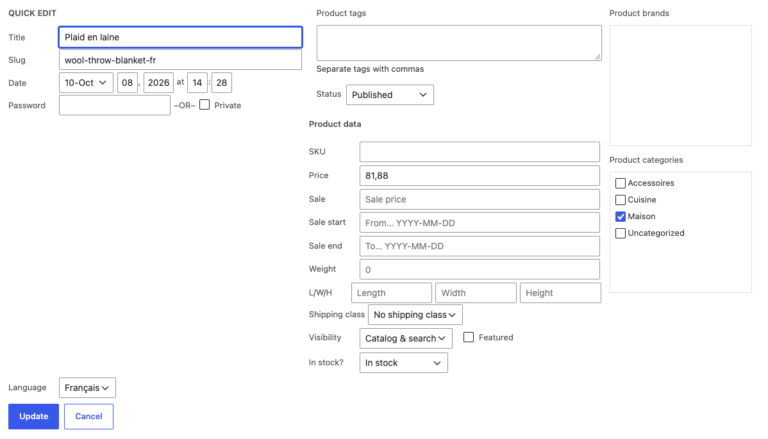
Task: Click the minute field showing 28
Action: [221, 83]
